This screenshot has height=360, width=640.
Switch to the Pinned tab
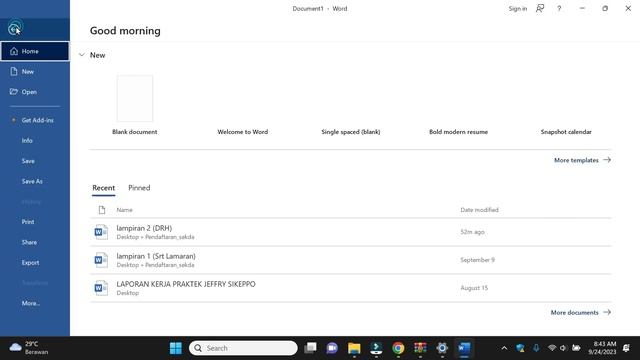point(139,188)
